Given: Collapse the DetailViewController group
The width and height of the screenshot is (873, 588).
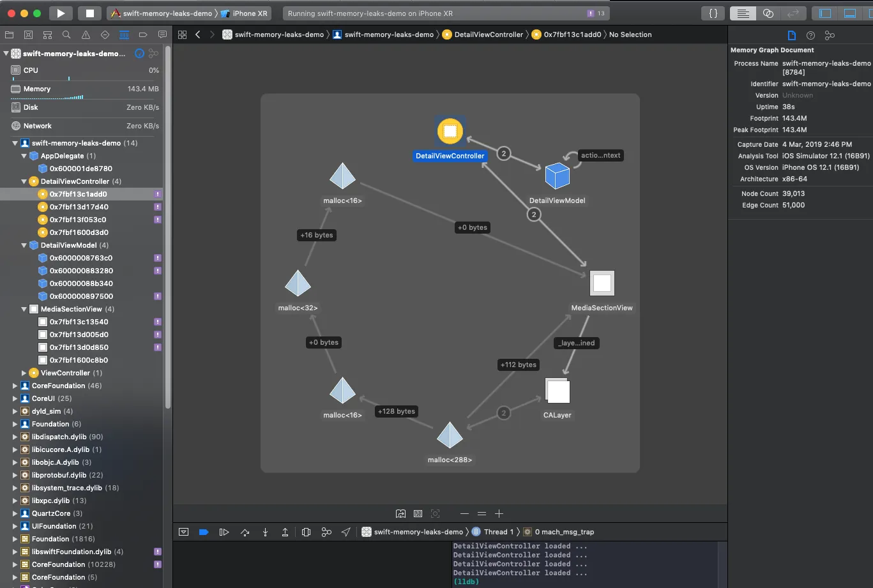Looking at the screenshot, I should coord(24,181).
